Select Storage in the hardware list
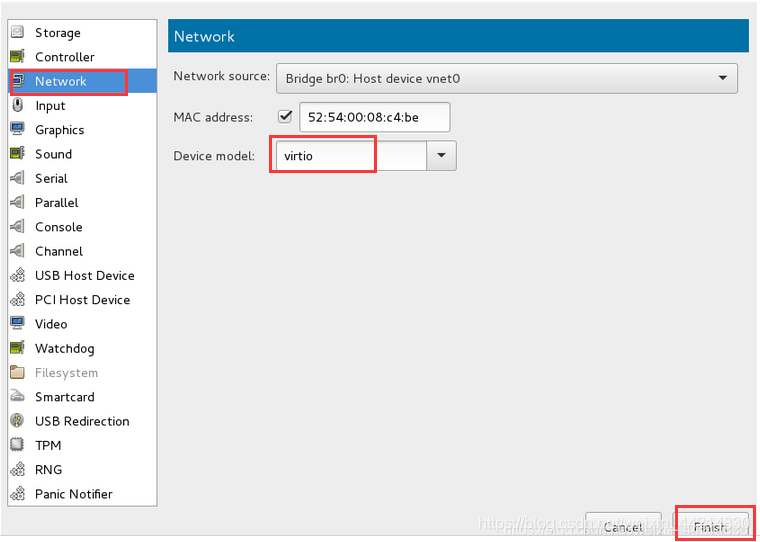The width and height of the screenshot is (760, 542). (82, 32)
